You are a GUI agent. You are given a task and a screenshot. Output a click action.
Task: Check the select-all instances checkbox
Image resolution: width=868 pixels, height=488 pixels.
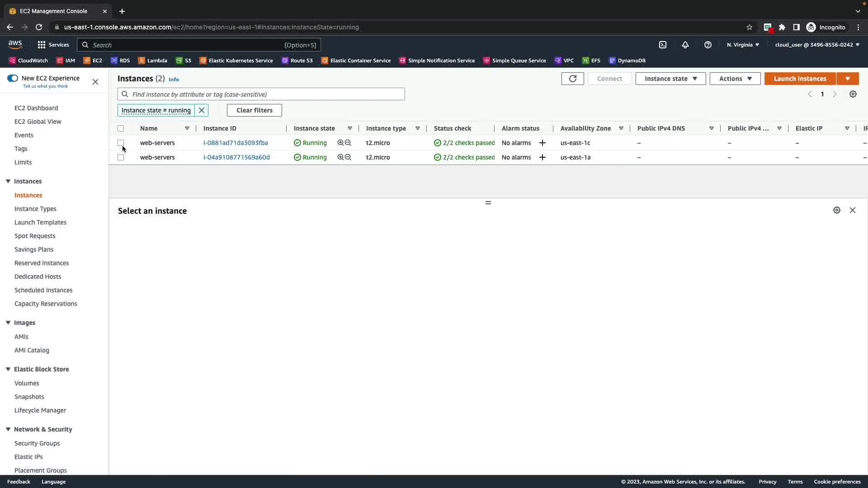tap(121, 128)
